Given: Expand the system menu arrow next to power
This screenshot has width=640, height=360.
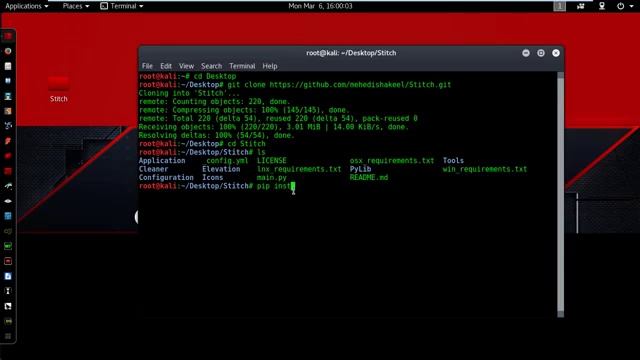Looking at the screenshot, I should click(x=631, y=7).
